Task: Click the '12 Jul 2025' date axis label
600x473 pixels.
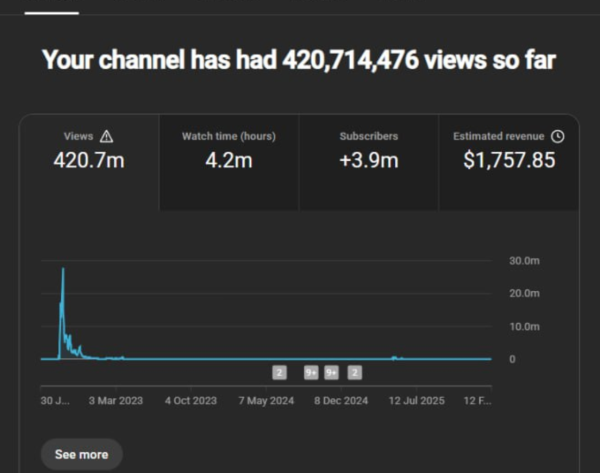Action: [x=417, y=400]
